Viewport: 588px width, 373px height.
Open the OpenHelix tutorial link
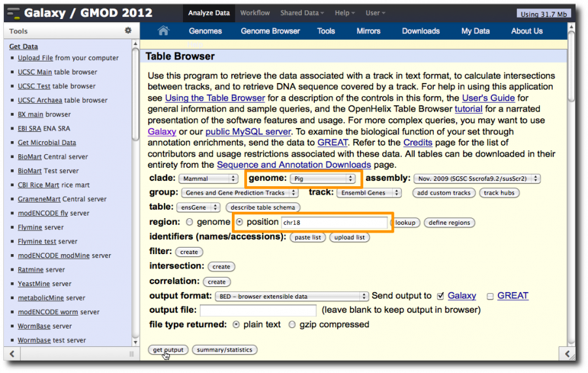click(468, 109)
